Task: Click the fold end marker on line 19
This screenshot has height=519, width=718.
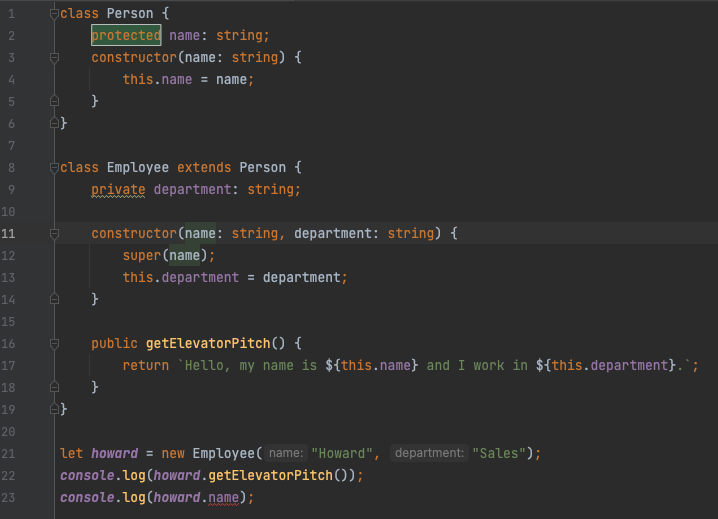Action: [x=54, y=409]
